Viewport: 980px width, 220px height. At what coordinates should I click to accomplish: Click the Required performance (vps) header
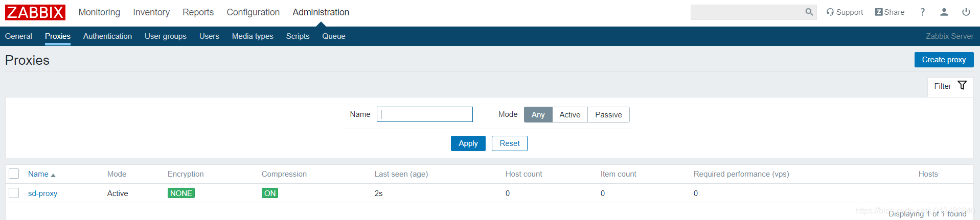pos(741,174)
